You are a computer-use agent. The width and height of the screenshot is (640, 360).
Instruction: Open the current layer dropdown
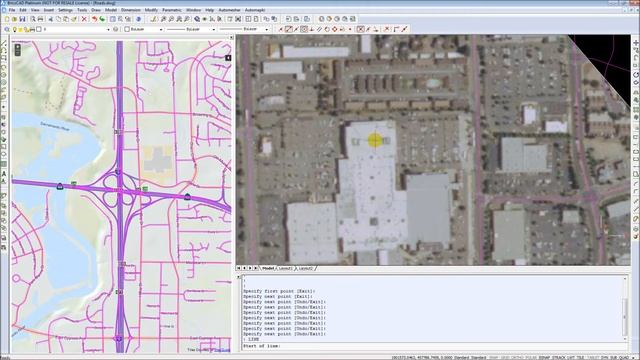[108, 29]
